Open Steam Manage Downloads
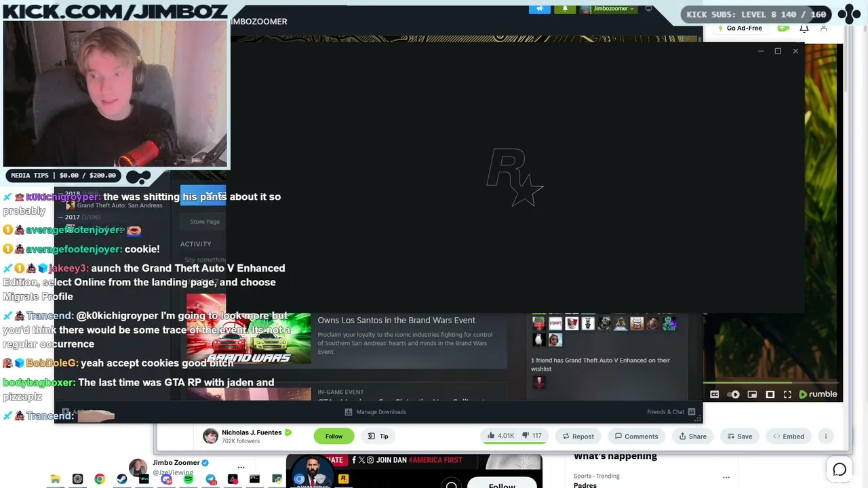This screenshot has width=868, height=488. point(376,412)
